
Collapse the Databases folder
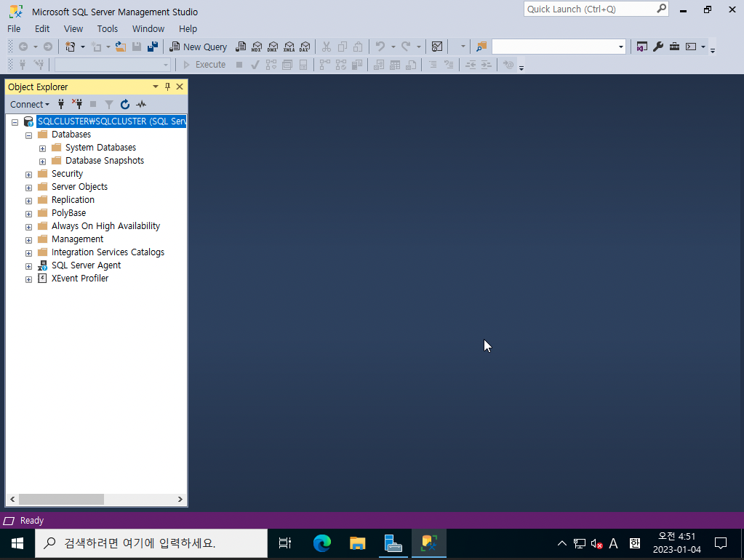click(28, 135)
